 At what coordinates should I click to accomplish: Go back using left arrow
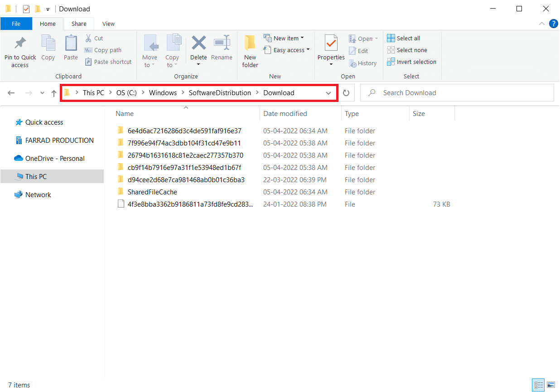coord(11,93)
